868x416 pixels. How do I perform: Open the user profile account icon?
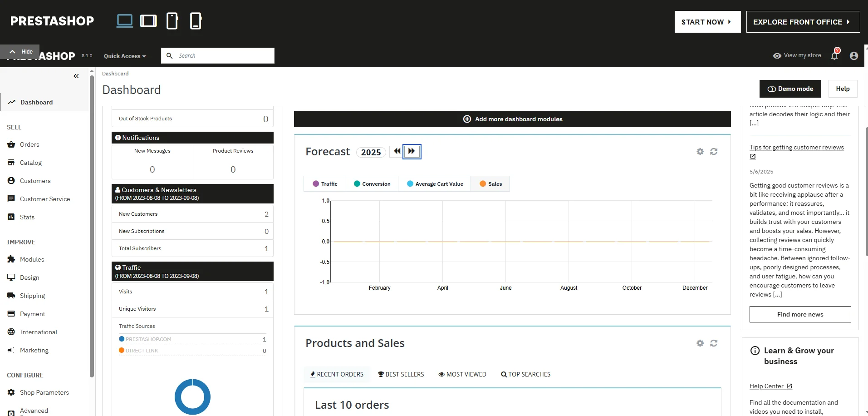coord(853,56)
